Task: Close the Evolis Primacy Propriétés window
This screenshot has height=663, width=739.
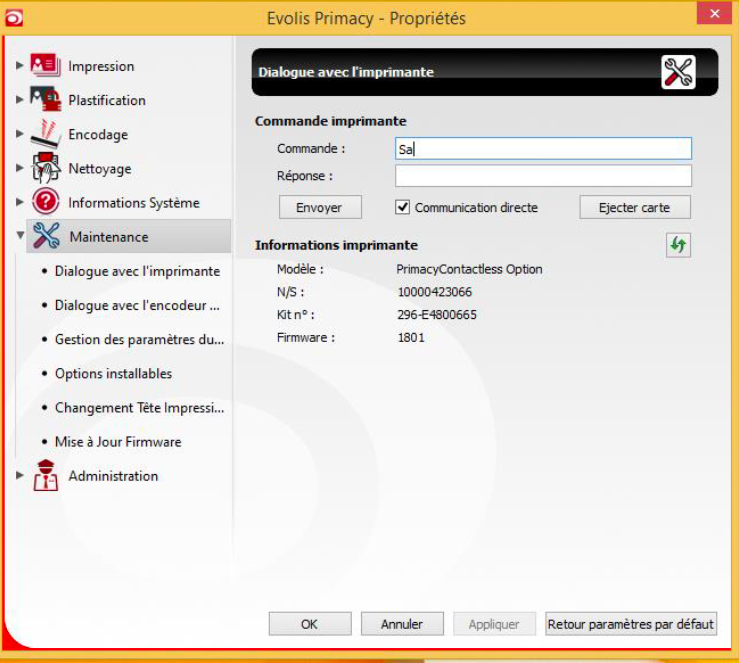Action: (714, 13)
